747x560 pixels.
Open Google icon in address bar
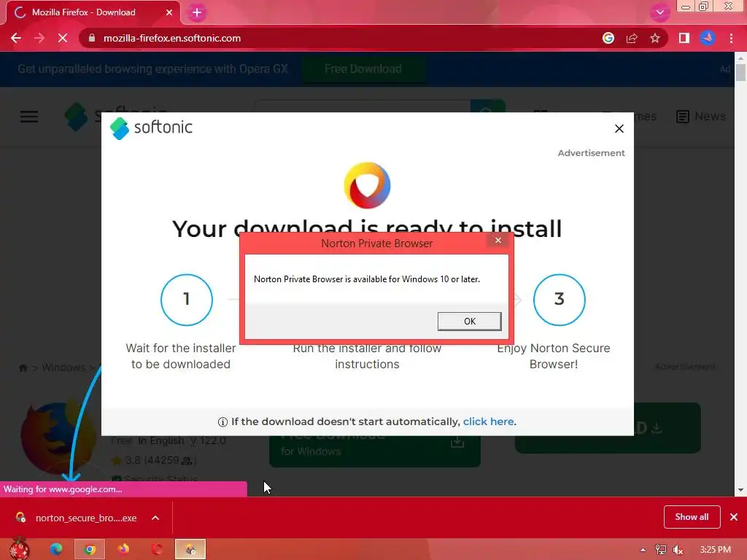pyautogui.click(x=608, y=38)
